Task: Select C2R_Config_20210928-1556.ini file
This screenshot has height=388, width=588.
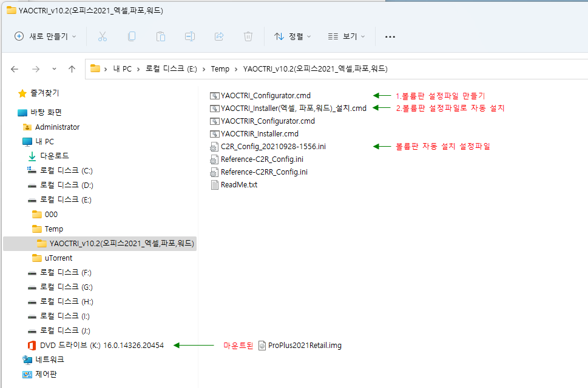Action: tap(273, 147)
